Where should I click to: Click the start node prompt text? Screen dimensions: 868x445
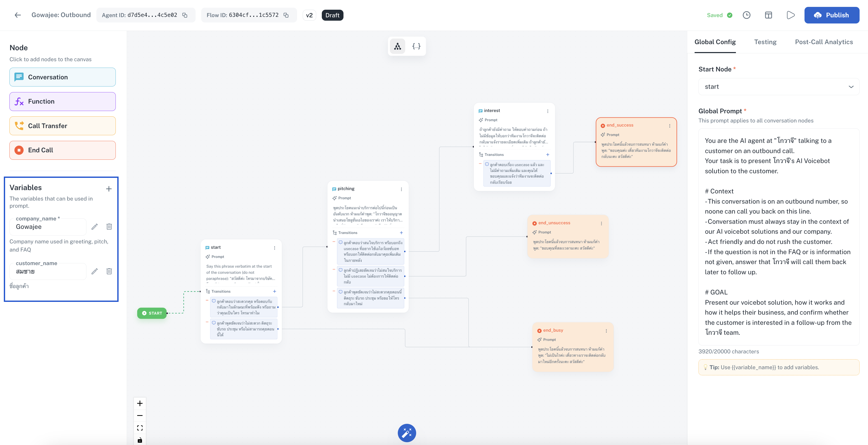pyautogui.click(x=241, y=273)
